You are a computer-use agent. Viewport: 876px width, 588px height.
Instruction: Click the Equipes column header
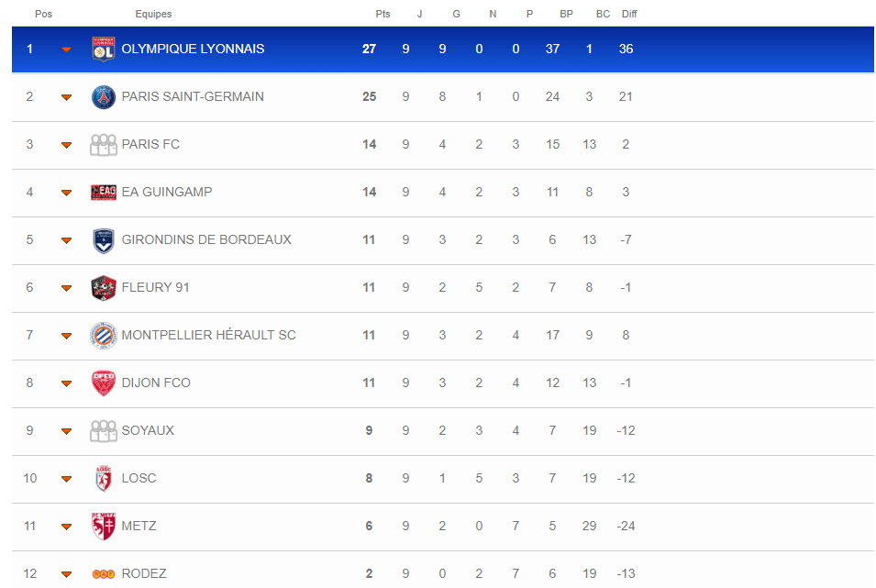click(153, 14)
